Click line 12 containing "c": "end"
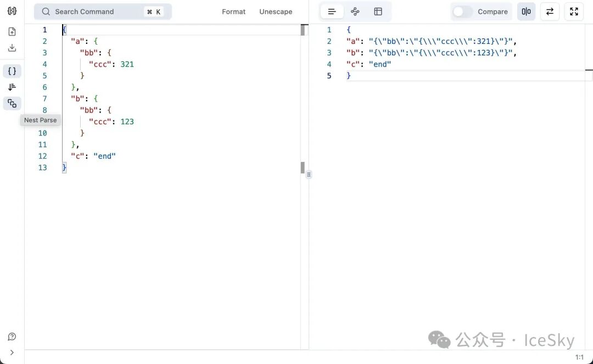 (x=93, y=156)
